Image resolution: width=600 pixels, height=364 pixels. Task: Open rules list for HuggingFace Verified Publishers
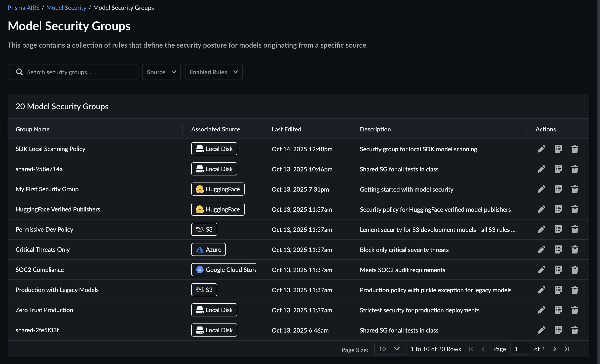558,209
